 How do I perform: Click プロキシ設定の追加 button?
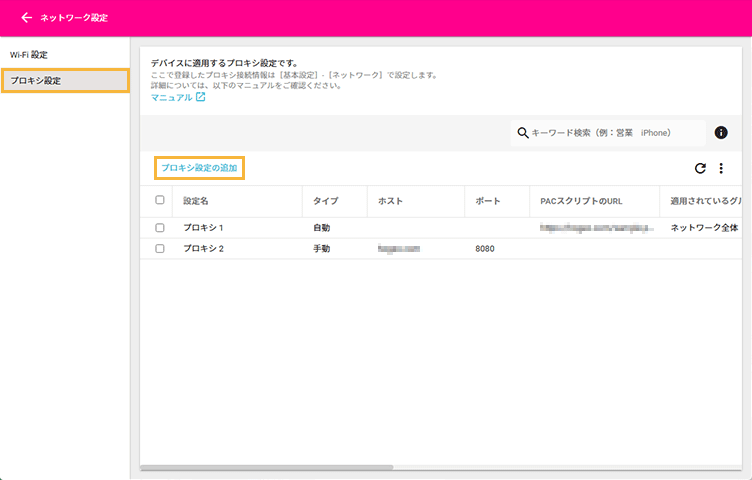click(199, 168)
